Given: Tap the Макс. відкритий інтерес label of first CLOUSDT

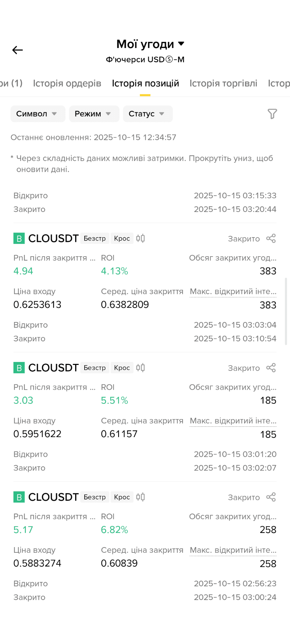Looking at the screenshot, I should (x=233, y=291).
